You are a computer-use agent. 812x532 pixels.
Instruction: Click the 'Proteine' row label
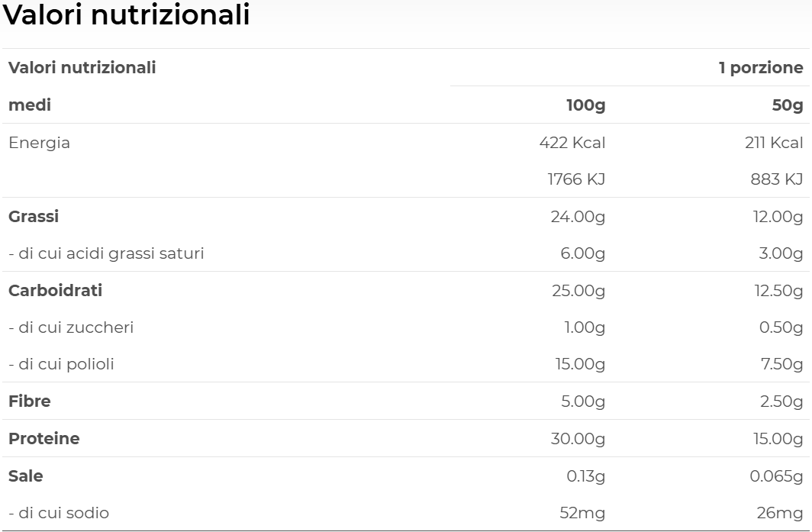[44, 439]
